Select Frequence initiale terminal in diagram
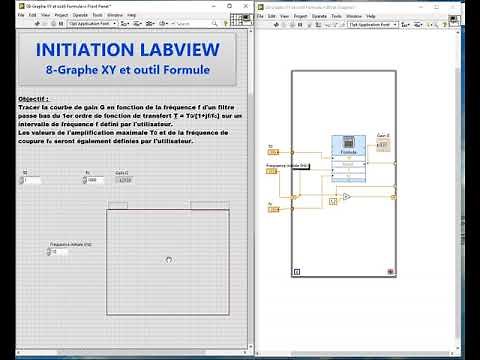The image size is (480, 360). click(x=271, y=171)
